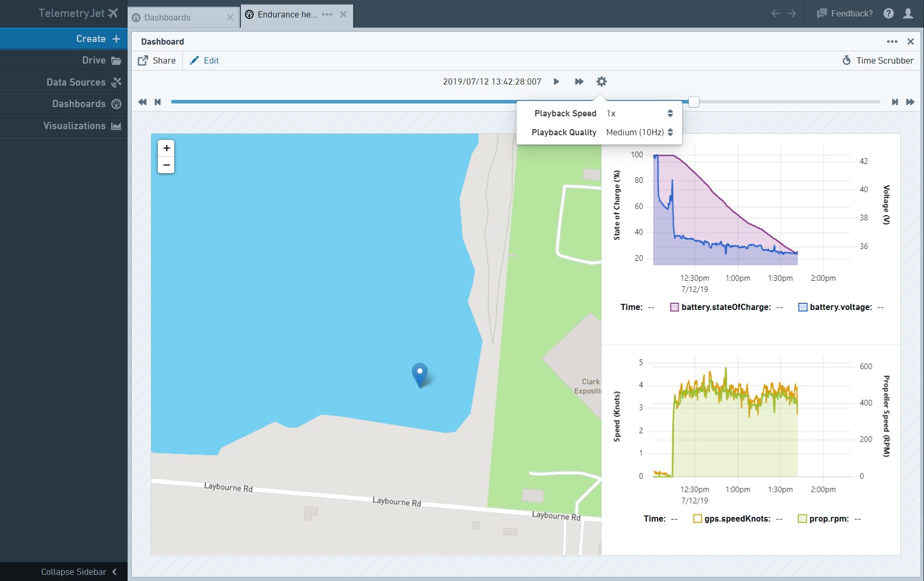Rewind using the double-left arrow icon
924x581 pixels.
pos(142,102)
